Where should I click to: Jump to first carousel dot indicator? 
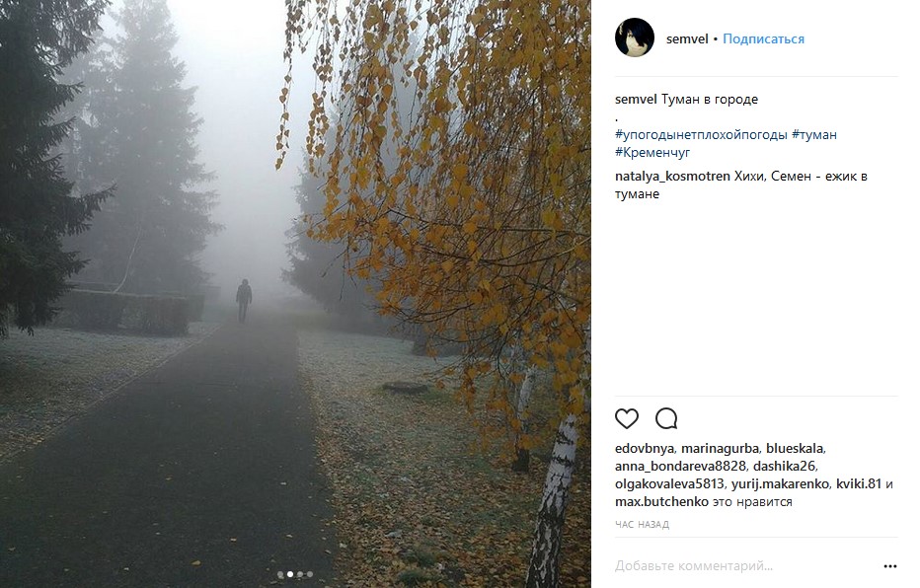click(280, 574)
